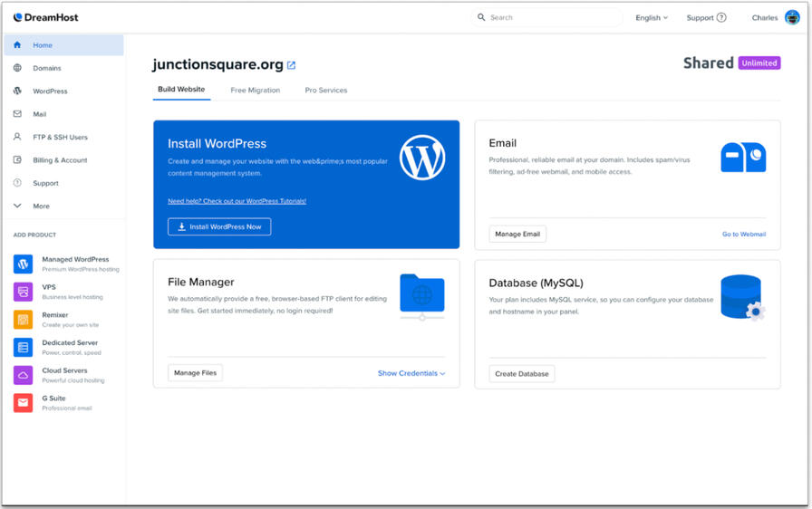Select the Cloud Servers icon

click(x=24, y=375)
